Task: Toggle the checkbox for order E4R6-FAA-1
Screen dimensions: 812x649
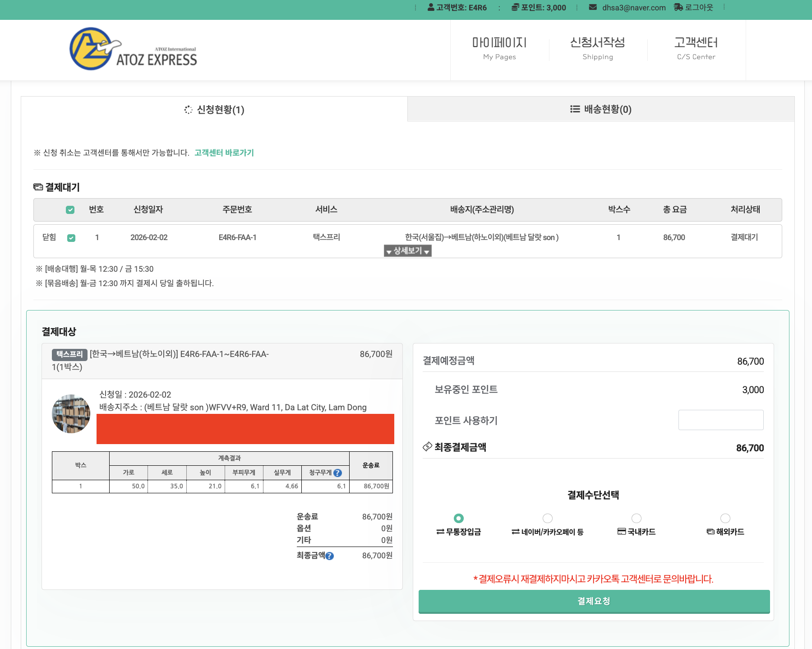Action: (x=71, y=238)
